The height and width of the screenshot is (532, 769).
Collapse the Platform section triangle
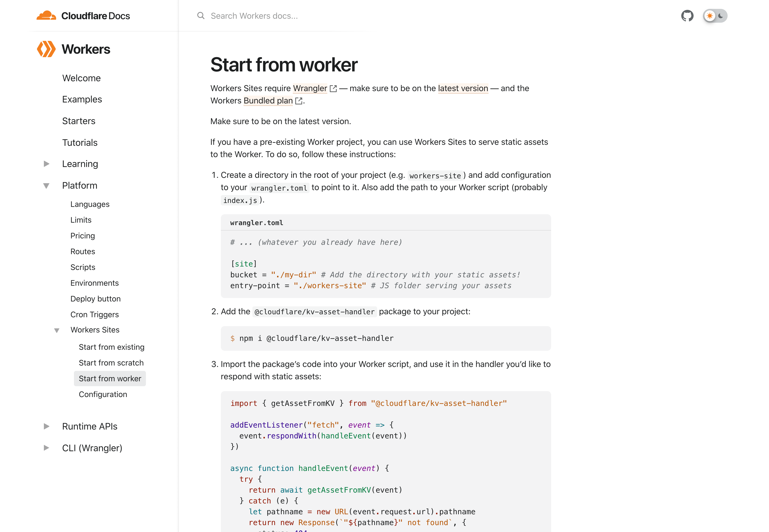(46, 185)
